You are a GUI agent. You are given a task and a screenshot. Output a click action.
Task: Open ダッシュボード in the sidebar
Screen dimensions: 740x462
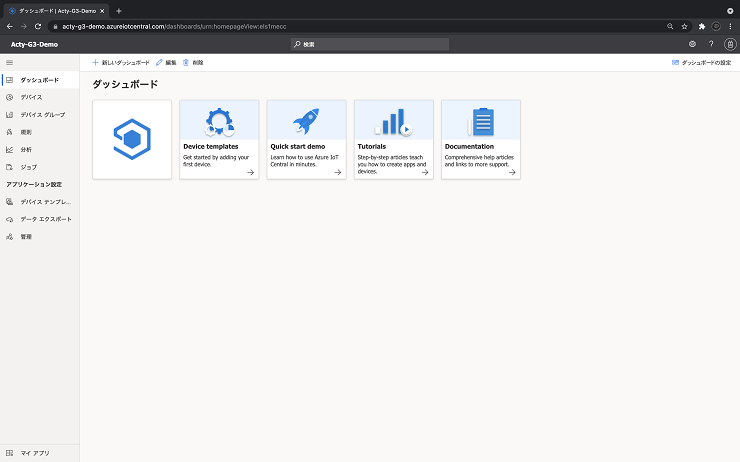coord(40,80)
